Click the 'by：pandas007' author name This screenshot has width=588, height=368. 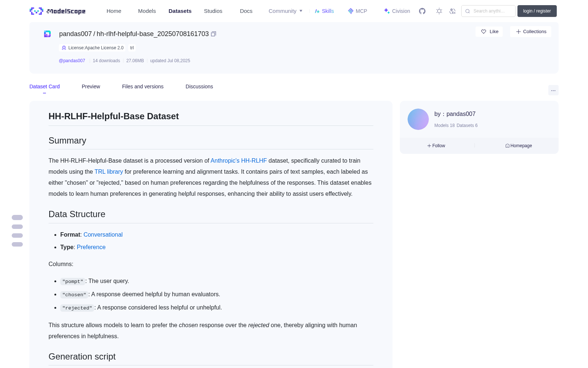[x=455, y=114]
